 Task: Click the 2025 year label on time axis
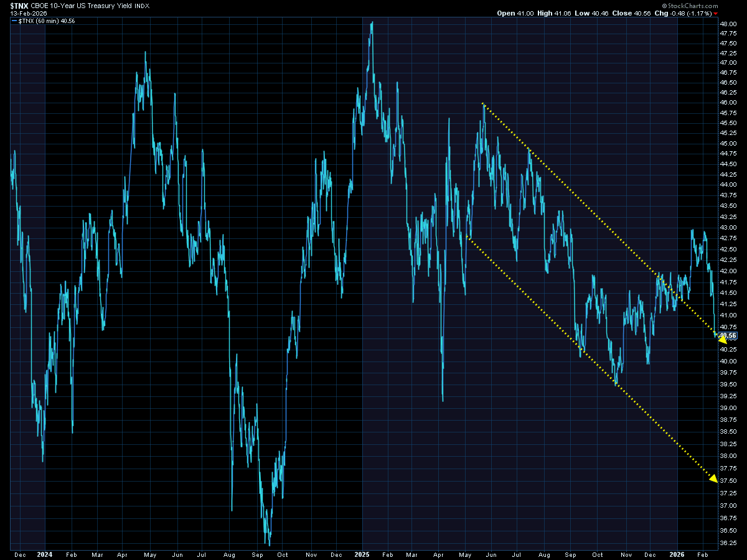(x=362, y=554)
